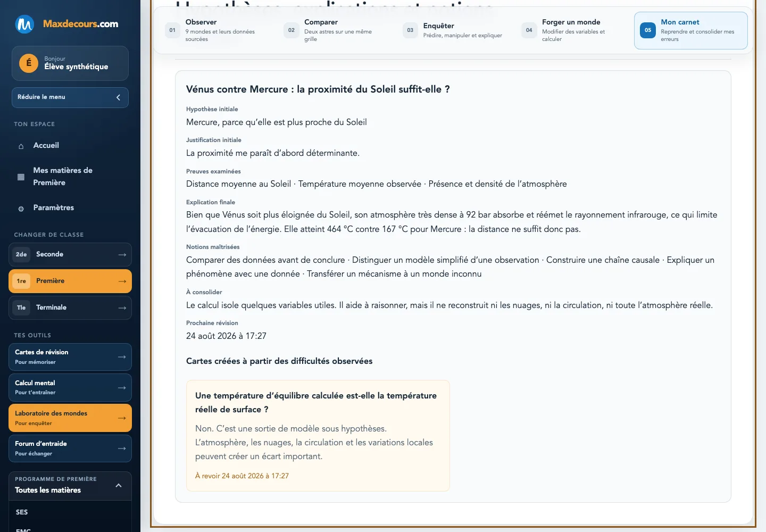Click the Réduire le menu button

click(70, 97)
